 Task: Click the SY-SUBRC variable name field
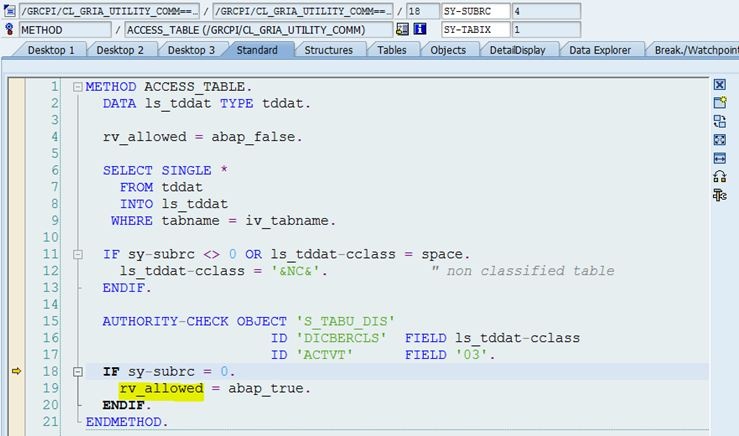[x=476, y=11]
